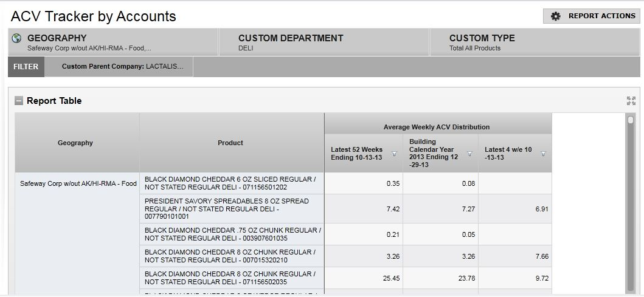Click the Product column header
644x297 pixels.
(x=230, y=143)
